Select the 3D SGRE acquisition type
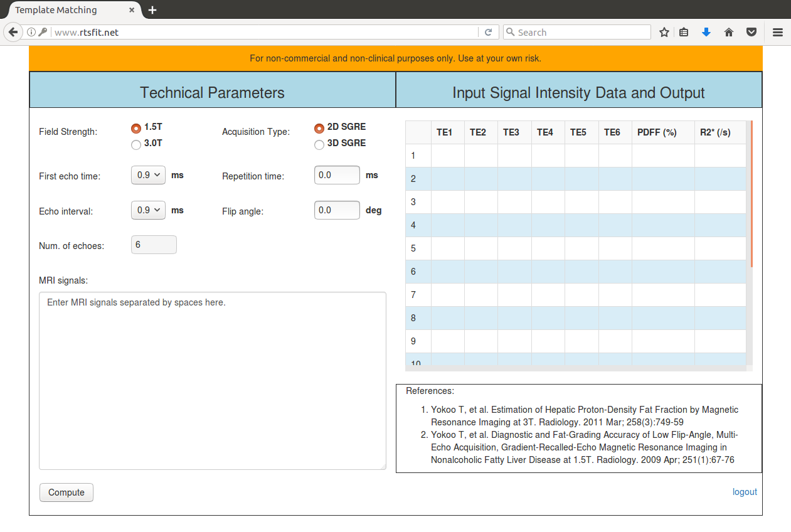The height and width of the screenshot is (532, 791). click(x=319, y=145)
